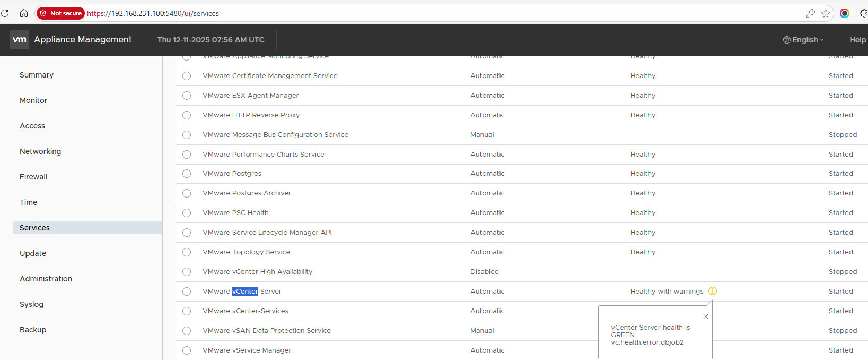Image resolution: width=868 pixels, height=360 pixels.
Task: Click Healthy status of VMware PSC Health
Action: (x=643, y=213)
